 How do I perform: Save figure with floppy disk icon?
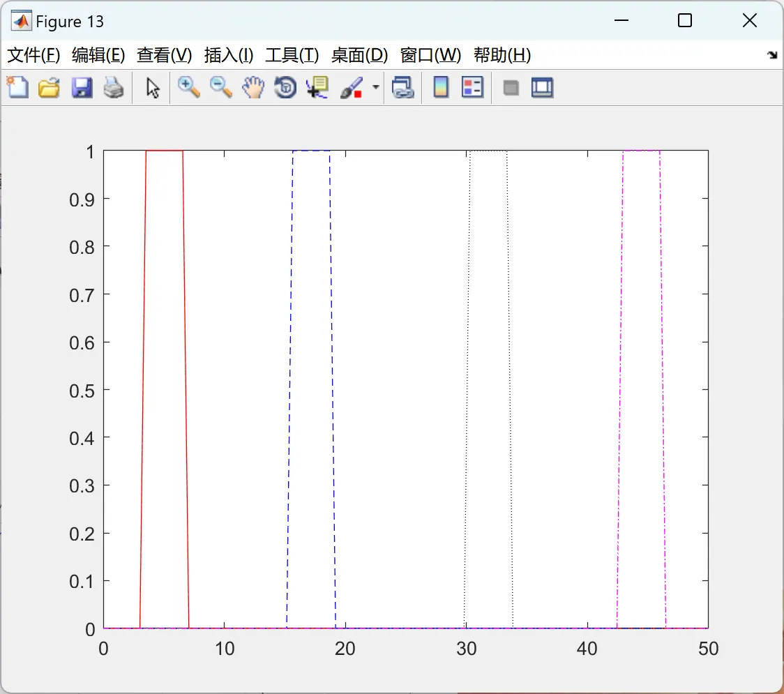82,87
